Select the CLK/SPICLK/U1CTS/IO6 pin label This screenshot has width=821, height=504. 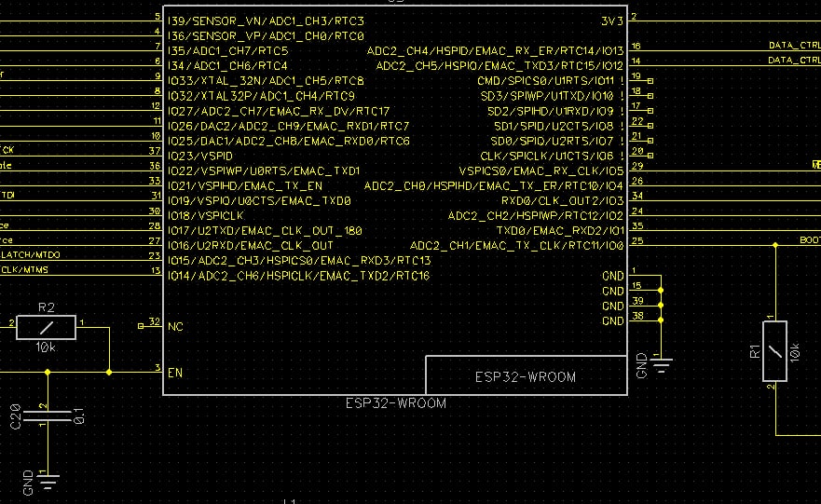547,156
